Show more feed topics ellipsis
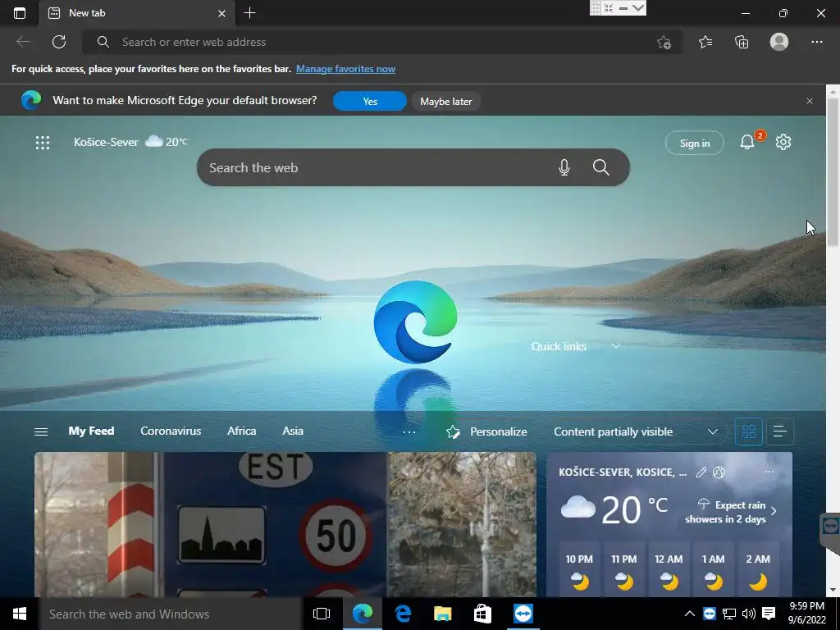Viewport: 840px width, 630px height. tap(409, 431)
